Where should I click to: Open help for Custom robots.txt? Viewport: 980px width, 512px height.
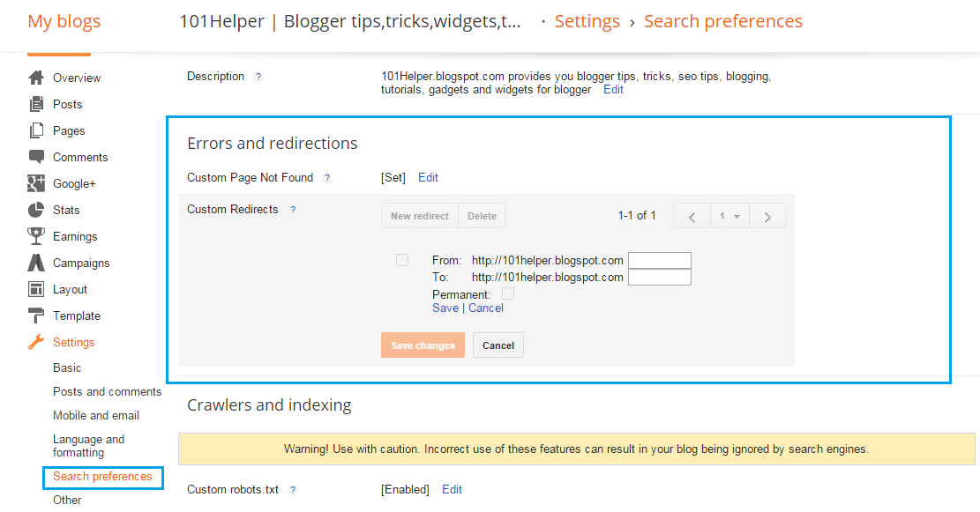293,490
